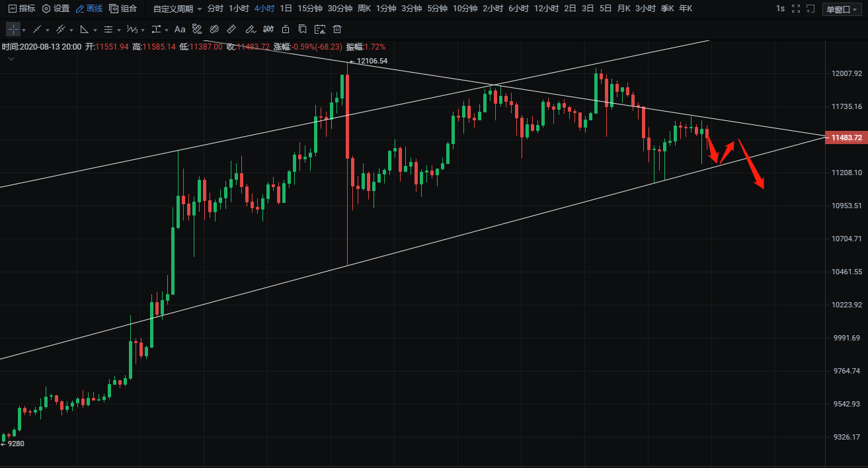Toggle the 画线 drawing toolbar
Screen dimensions: 868x468
pos(89,9)
